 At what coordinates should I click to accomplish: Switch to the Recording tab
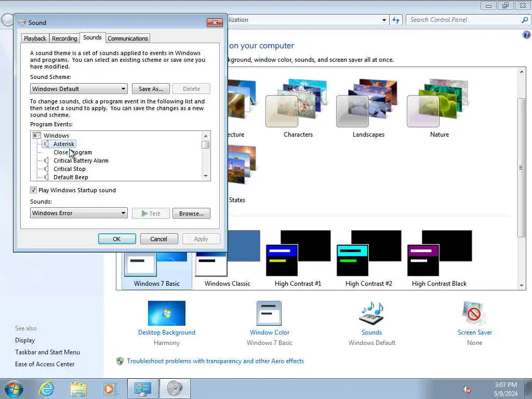pyautogui.click(x=64, y=38)
